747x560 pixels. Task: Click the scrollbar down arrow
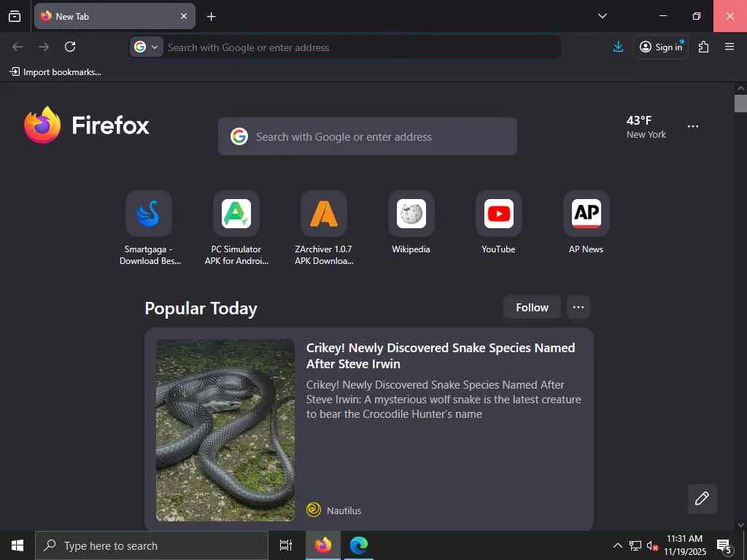click(x=740, y=525)
